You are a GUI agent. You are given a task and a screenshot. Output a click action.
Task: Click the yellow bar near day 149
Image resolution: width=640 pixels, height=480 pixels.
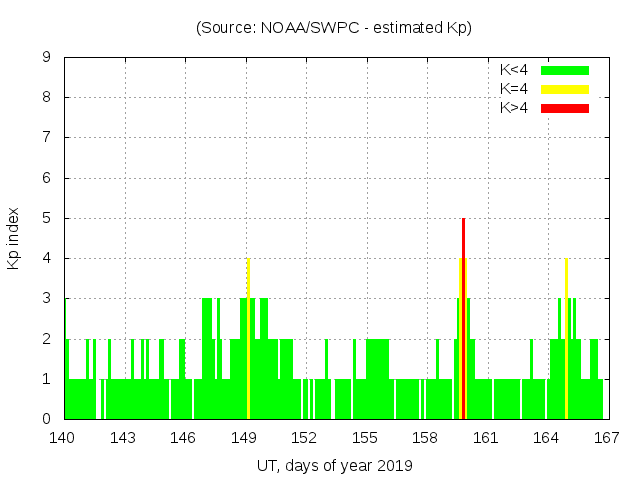(x=248, y=340)
